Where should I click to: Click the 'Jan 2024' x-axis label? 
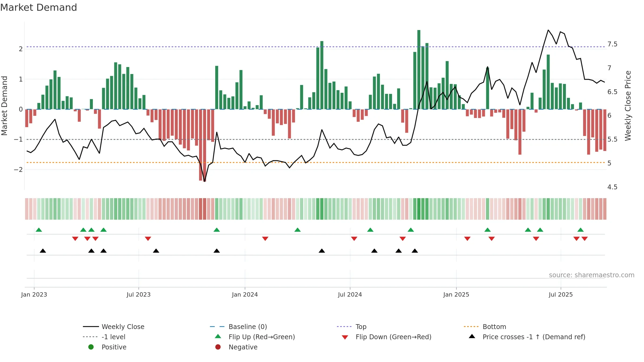coord(245,295)
